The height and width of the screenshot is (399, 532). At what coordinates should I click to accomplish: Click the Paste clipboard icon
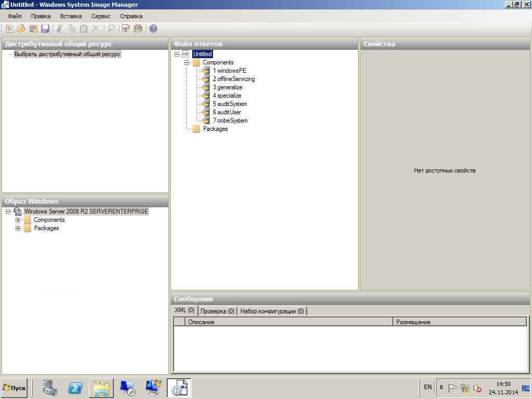click(x=84, y=29)
